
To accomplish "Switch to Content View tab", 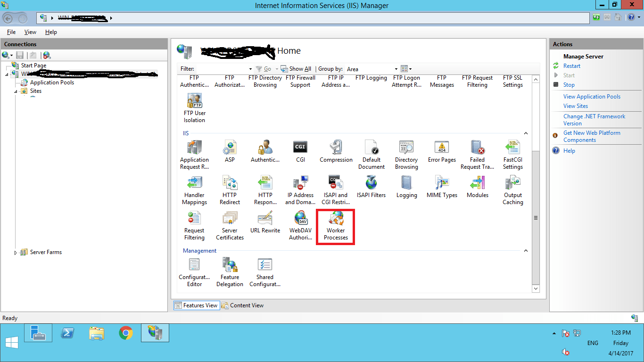I will 242,305.
